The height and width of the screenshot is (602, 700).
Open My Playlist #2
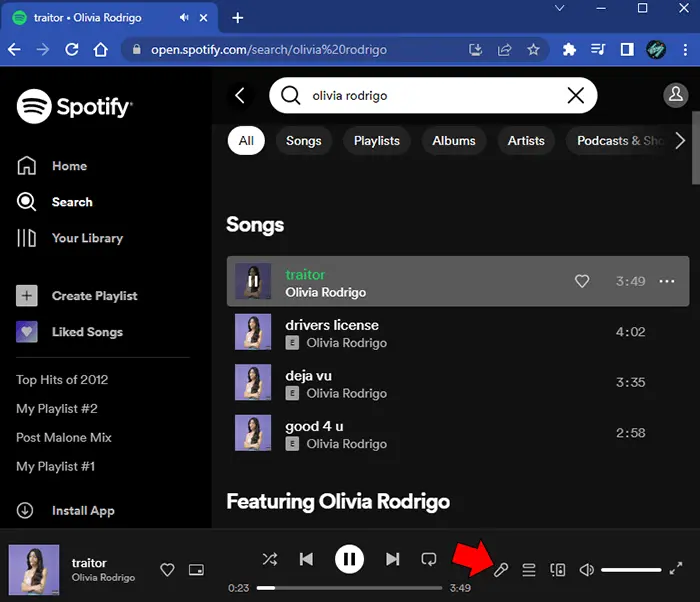tap(57, 409)
